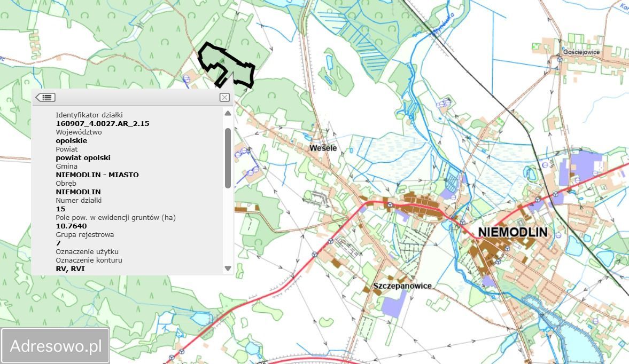This screenshot has height=364, width=629.
Task: Click the Gościejowice label on map
Action: point(581,52)
